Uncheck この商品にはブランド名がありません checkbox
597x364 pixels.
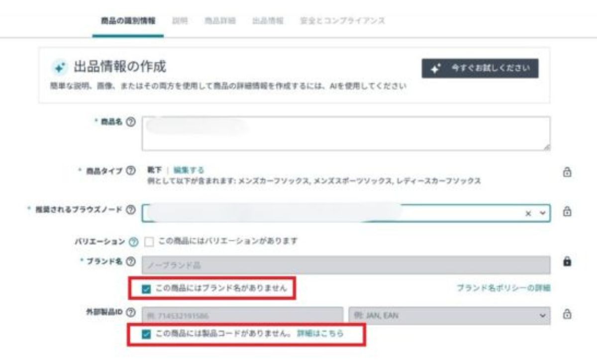[x=146, y=289]
